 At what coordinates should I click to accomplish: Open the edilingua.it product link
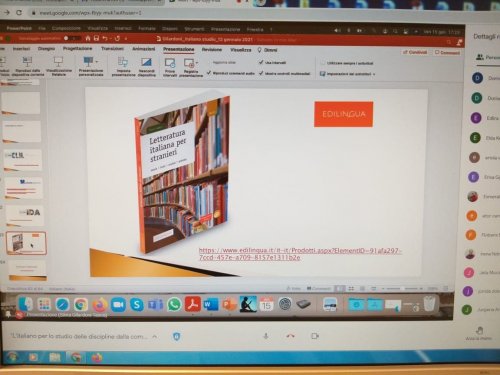(300, 254)
